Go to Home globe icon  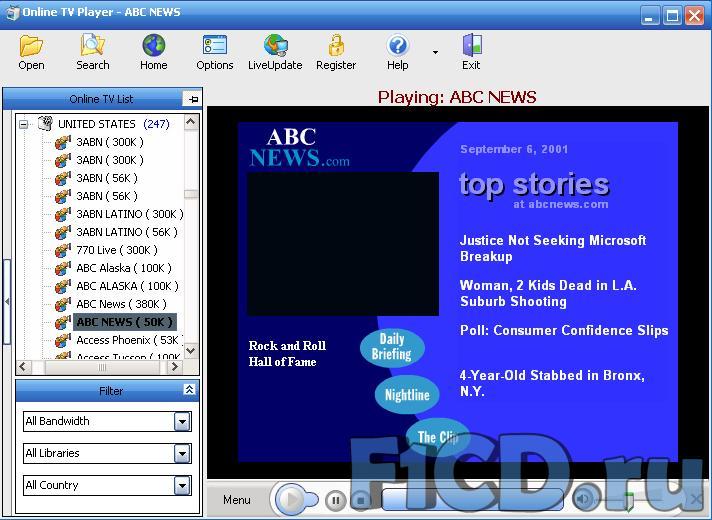[x=153, y=45]
